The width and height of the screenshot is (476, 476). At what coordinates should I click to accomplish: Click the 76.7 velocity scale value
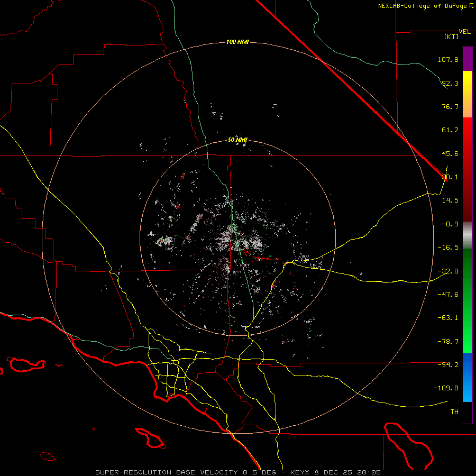(x=450, y=106)
